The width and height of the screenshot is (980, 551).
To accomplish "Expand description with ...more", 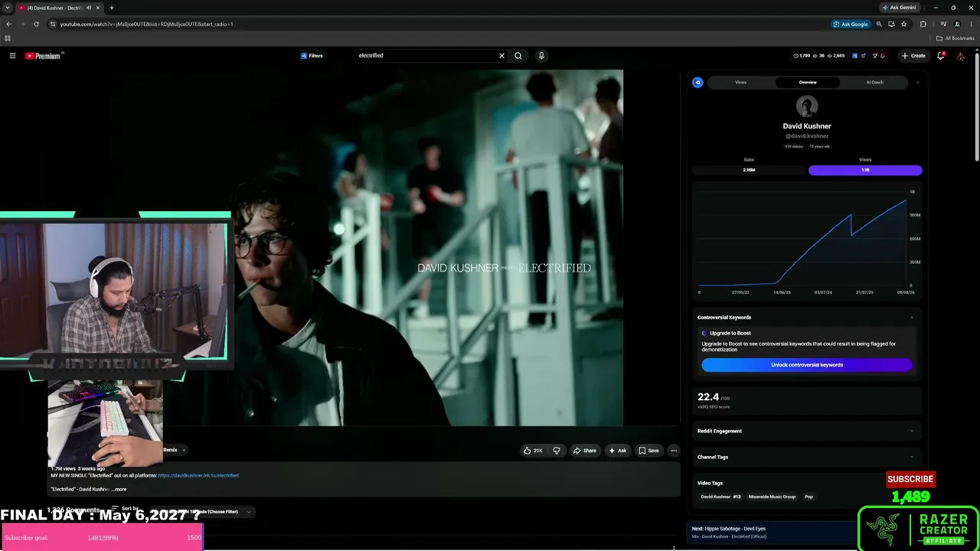I will [x=120, y=489].
